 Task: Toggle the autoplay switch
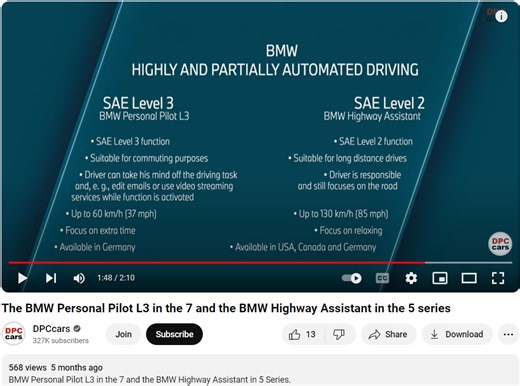(352, 278)
